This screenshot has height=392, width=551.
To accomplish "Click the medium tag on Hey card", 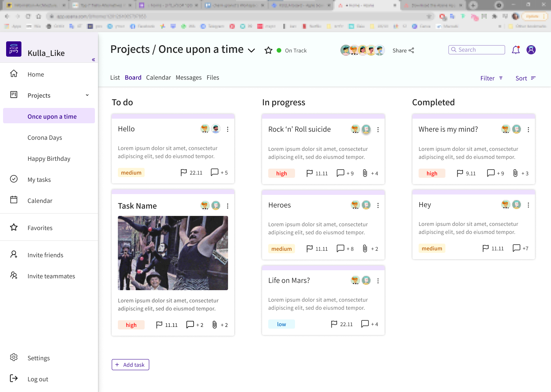I will coord(432,248).
